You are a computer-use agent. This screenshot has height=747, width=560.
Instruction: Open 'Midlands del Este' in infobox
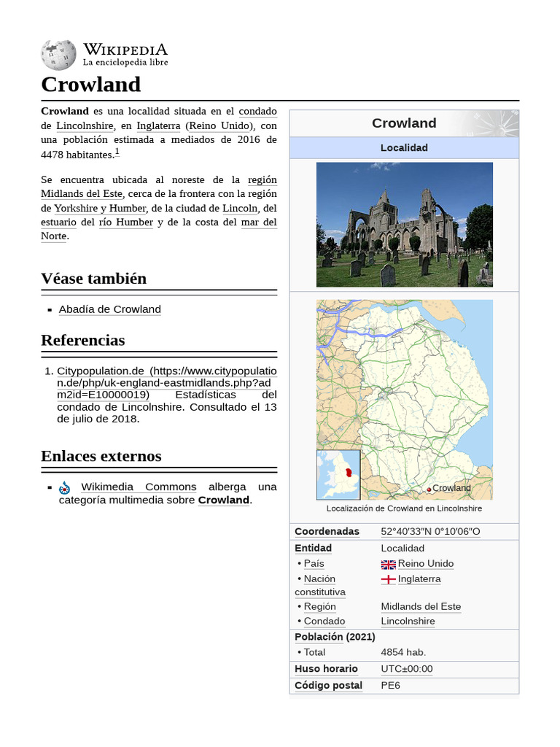pos(421,606)
